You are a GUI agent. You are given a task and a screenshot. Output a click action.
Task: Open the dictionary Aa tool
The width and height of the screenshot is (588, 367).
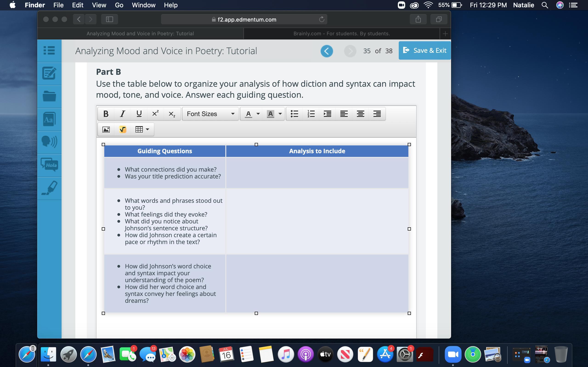pyautogui.click(x=49, y=120)
